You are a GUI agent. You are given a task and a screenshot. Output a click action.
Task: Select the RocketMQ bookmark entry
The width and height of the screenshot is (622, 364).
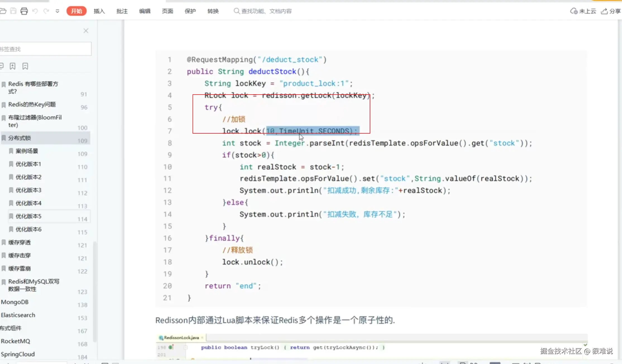(16, 341)
